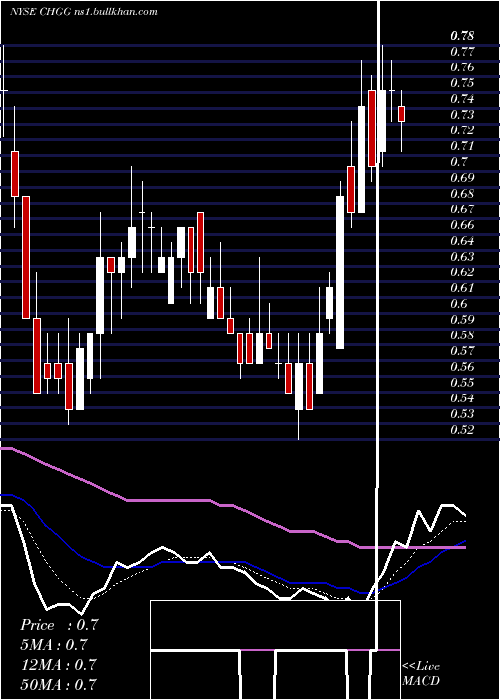This screenshot has height=700, width=500.
Task: Select the 12MA : 0.7 readout
Action: 59,664
